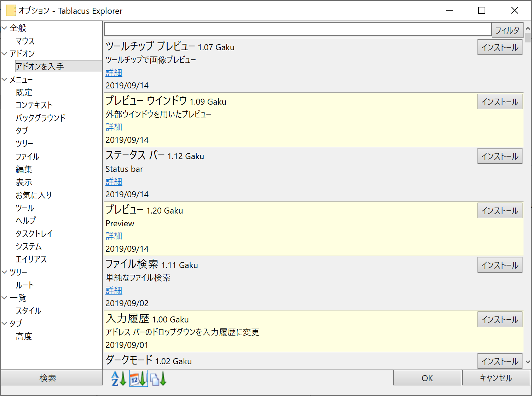Select the 全般 tree label
The height and width of the screenshot is (396, 532).
pos(18,28)
